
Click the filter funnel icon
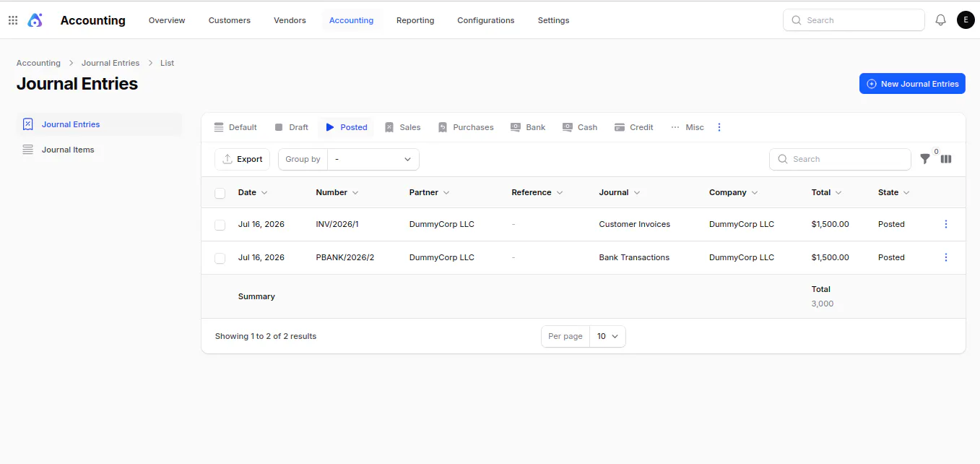pyautogui.click(x=925, y=159)
